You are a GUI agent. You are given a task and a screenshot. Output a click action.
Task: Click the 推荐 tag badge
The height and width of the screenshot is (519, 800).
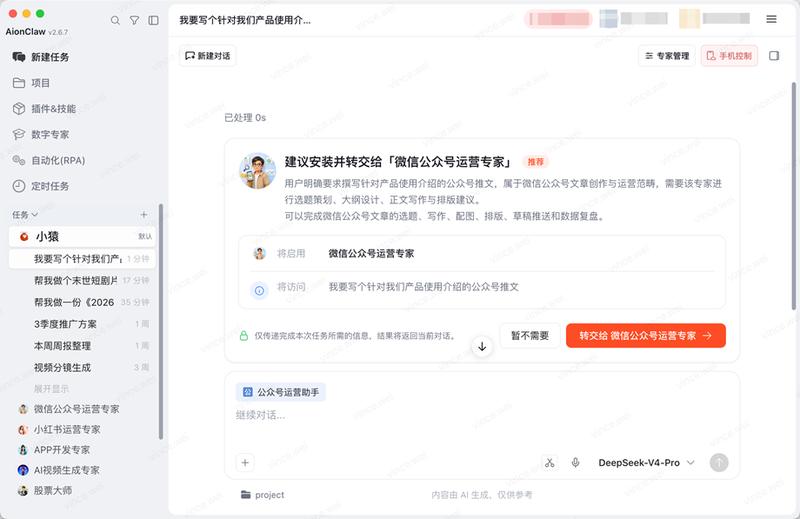tap(536, 162)
